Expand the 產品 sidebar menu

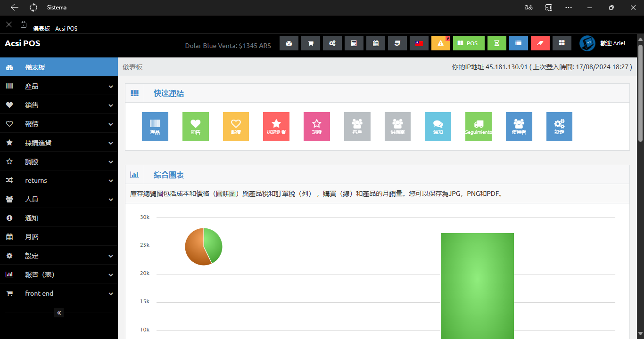[59, 86]
